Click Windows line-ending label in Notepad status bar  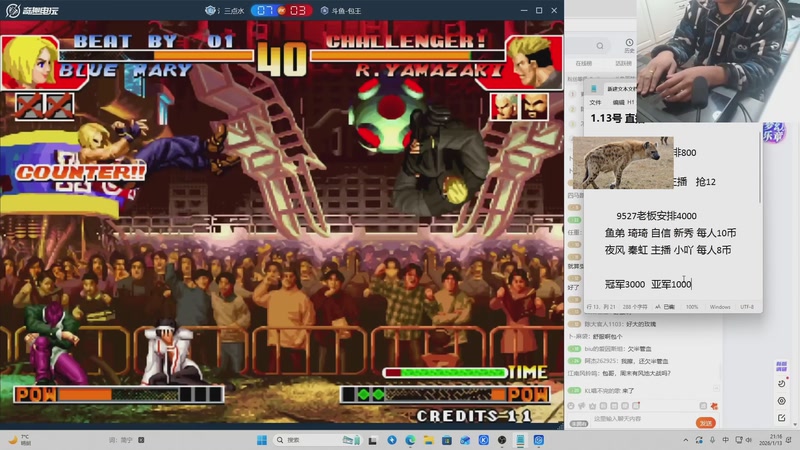tap(720, 307)
